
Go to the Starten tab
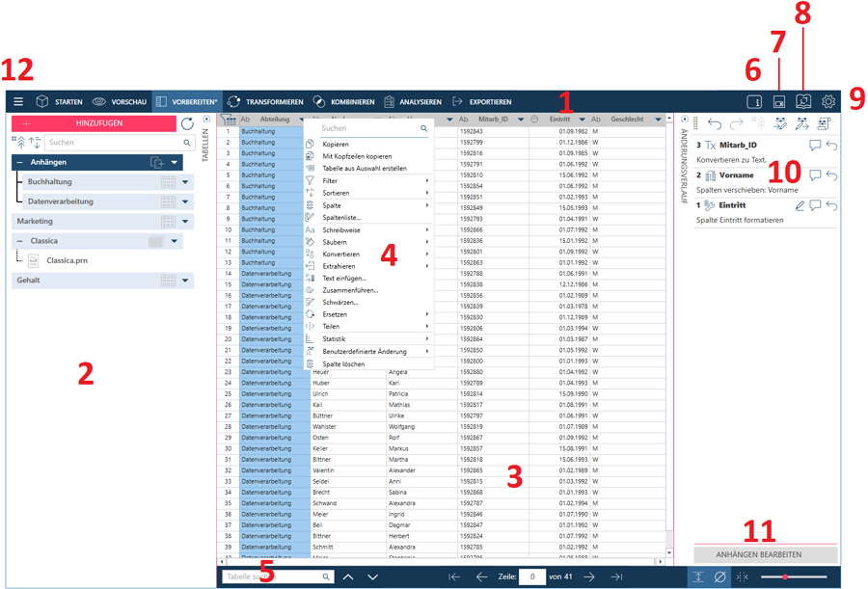pyautogui.click(x=59, y=102)
